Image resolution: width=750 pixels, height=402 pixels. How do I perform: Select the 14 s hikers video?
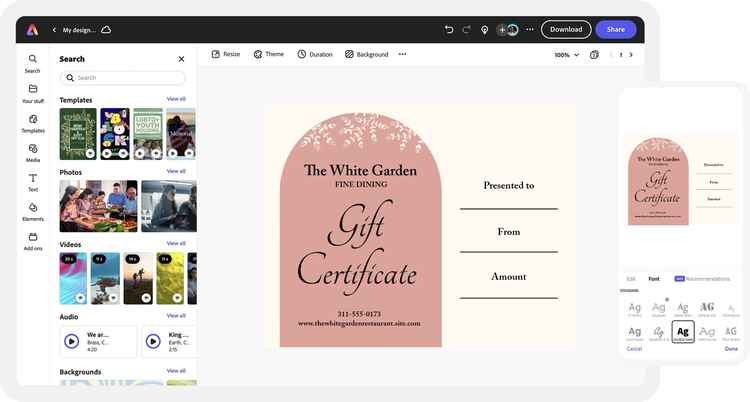point(138,279)
